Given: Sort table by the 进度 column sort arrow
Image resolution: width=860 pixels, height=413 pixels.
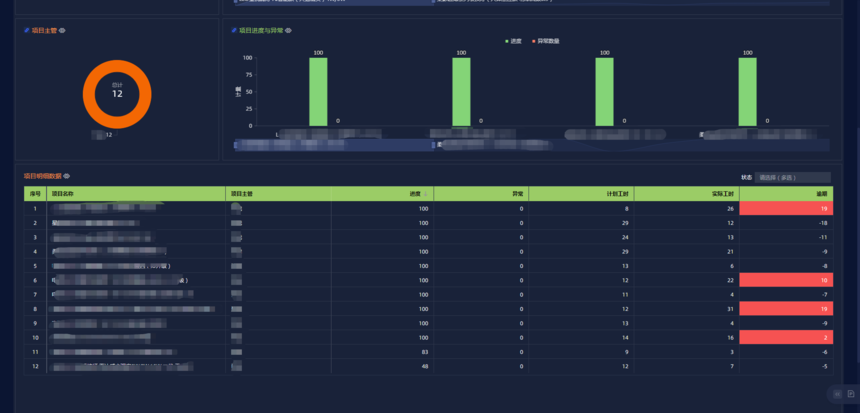Looking at the screenshot, I should 427,194.
